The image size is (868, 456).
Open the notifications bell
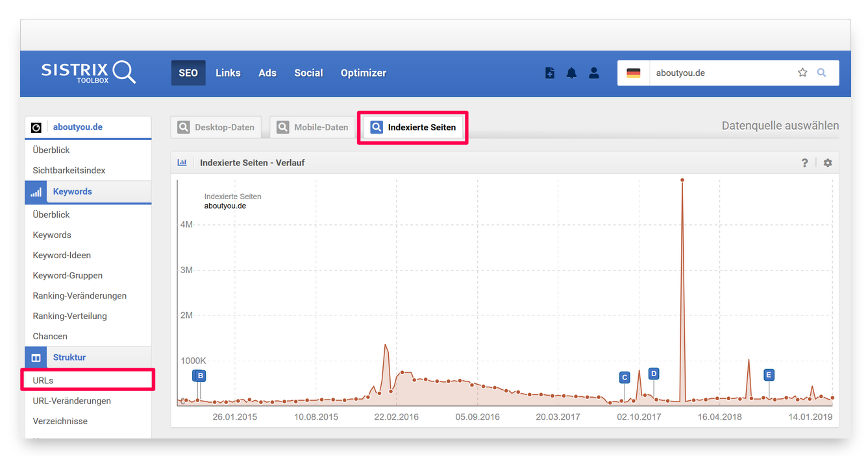click(571, 73)
